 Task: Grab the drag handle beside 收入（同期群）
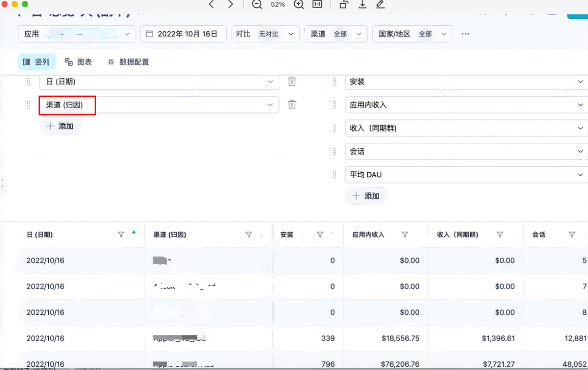(335, 128)
